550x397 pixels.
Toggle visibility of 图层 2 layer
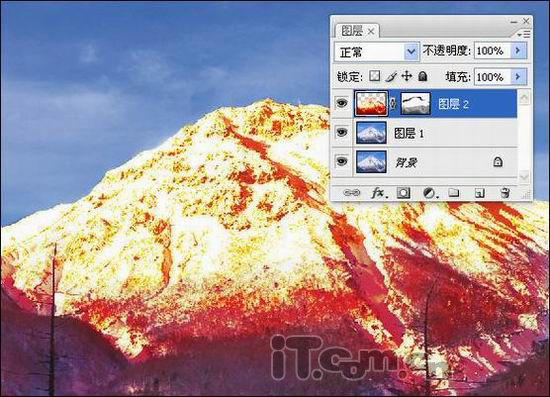point(341,103)
